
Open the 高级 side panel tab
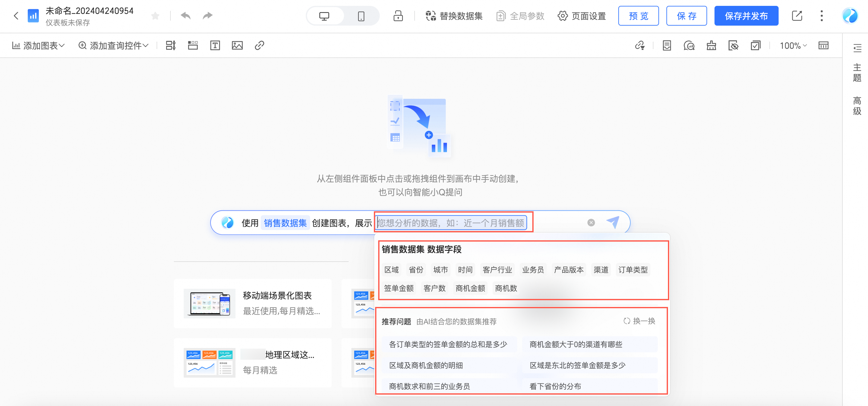(x=857, y=106)
